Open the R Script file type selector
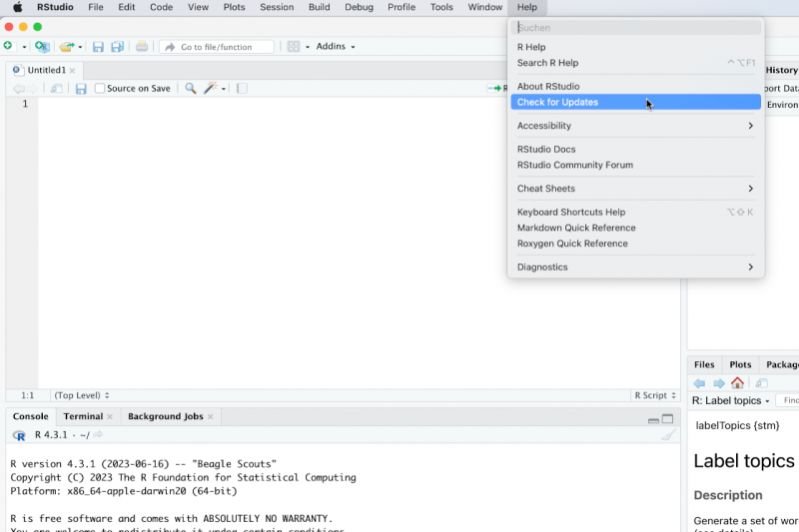The width and height of the screenshot is (799, 532). click(655, 395)
